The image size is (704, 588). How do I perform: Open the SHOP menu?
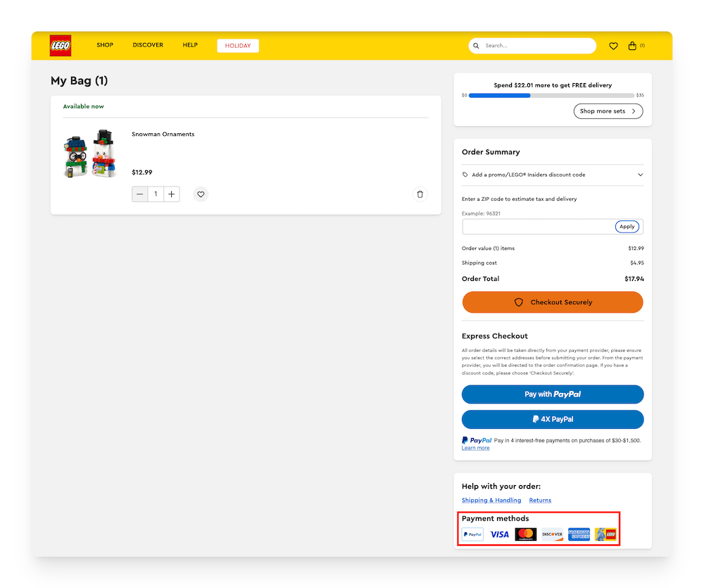click(105, 44)
